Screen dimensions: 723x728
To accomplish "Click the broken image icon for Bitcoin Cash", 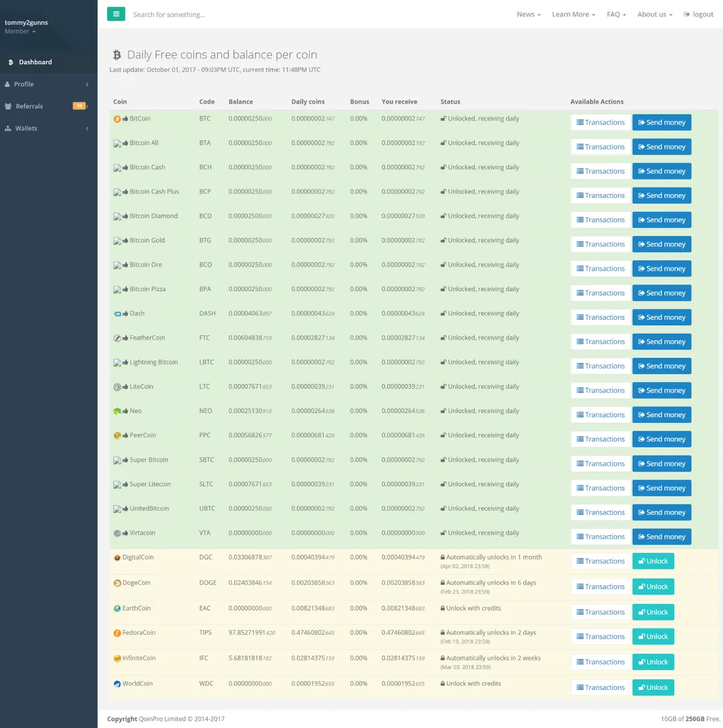I will [117, 168].
